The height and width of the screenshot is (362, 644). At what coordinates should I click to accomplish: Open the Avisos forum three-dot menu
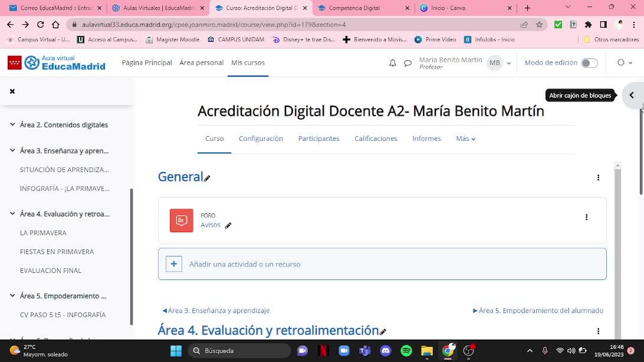coord(586,217)
